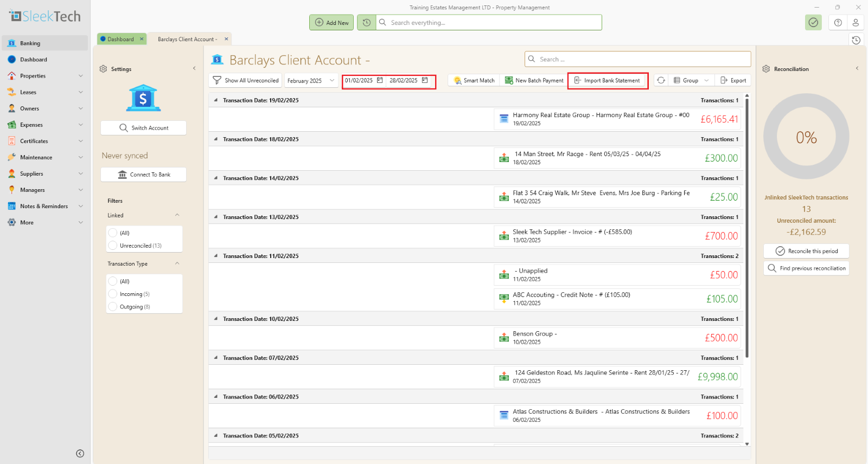
Task: Click the account Search field
Action: coord(638,59)
